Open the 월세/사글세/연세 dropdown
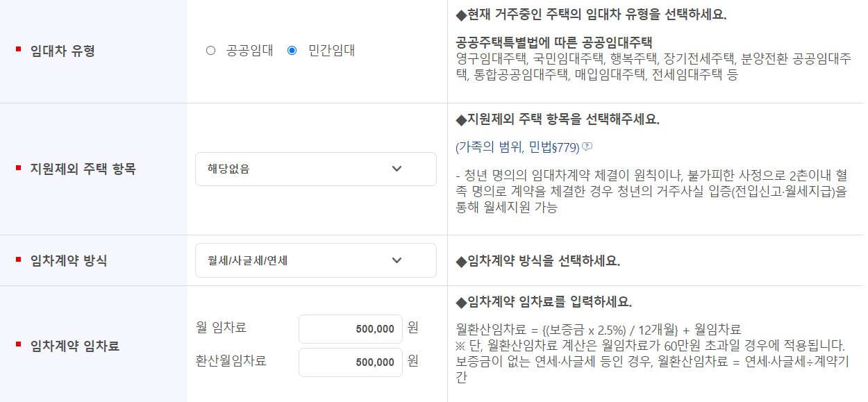 [316, 260]
